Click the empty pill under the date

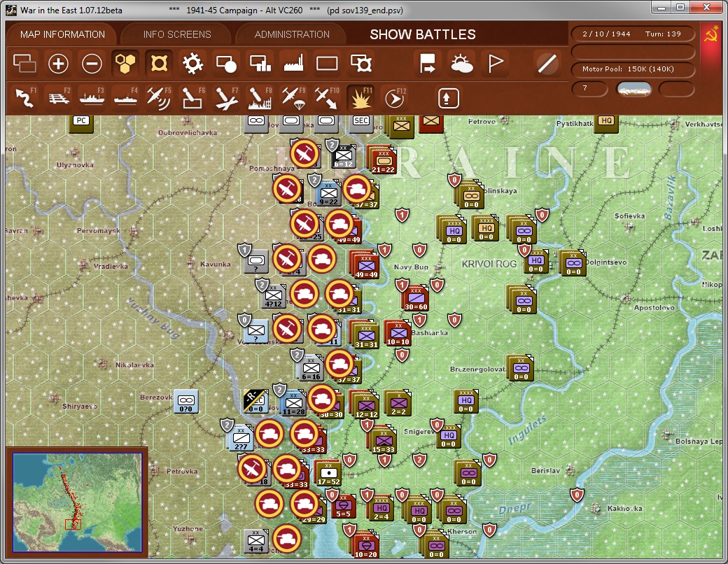click(x=632, y=51)
